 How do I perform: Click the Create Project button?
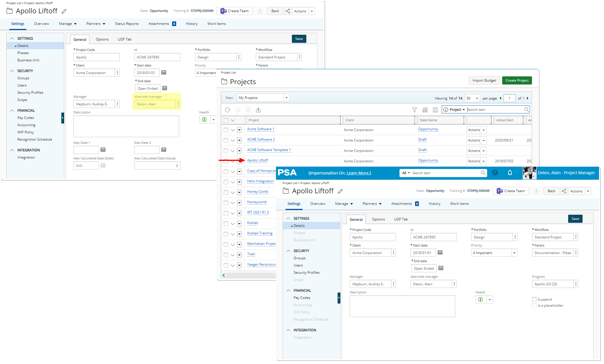[517, 80]
